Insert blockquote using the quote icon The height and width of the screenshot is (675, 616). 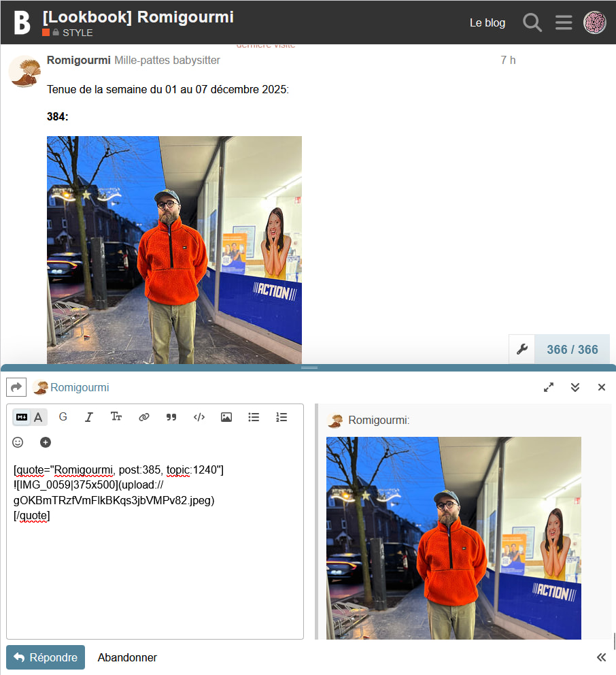pos(171,417)
